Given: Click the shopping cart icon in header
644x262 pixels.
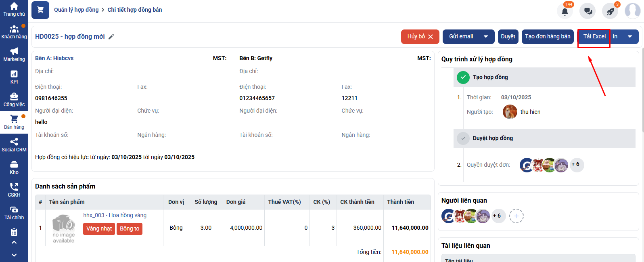Looking at the screenshot, I should [40, 10].
